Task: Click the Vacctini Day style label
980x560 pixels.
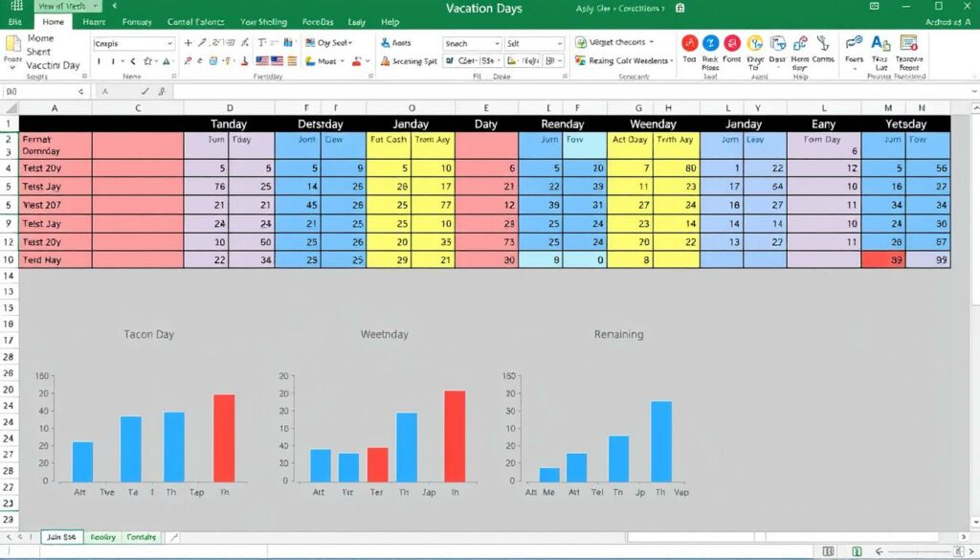Action: coord(54,65)
